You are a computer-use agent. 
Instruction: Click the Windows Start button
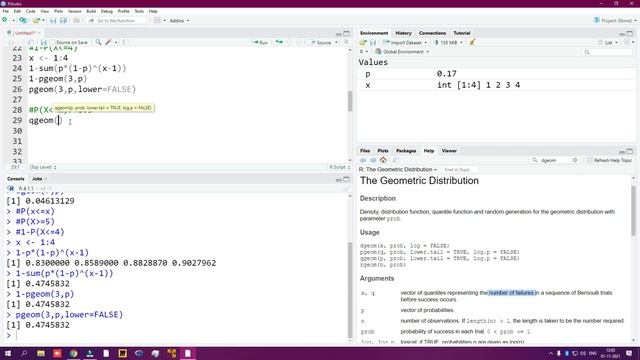coord(7,353)
